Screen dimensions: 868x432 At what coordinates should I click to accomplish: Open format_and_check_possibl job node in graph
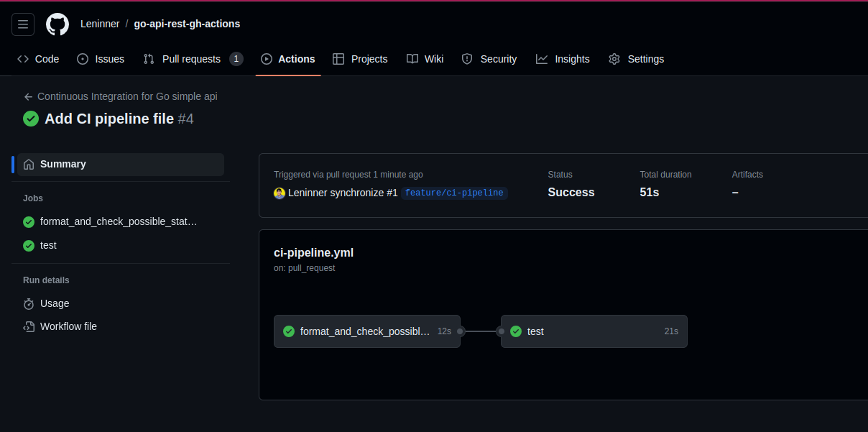tap(366, 331)
